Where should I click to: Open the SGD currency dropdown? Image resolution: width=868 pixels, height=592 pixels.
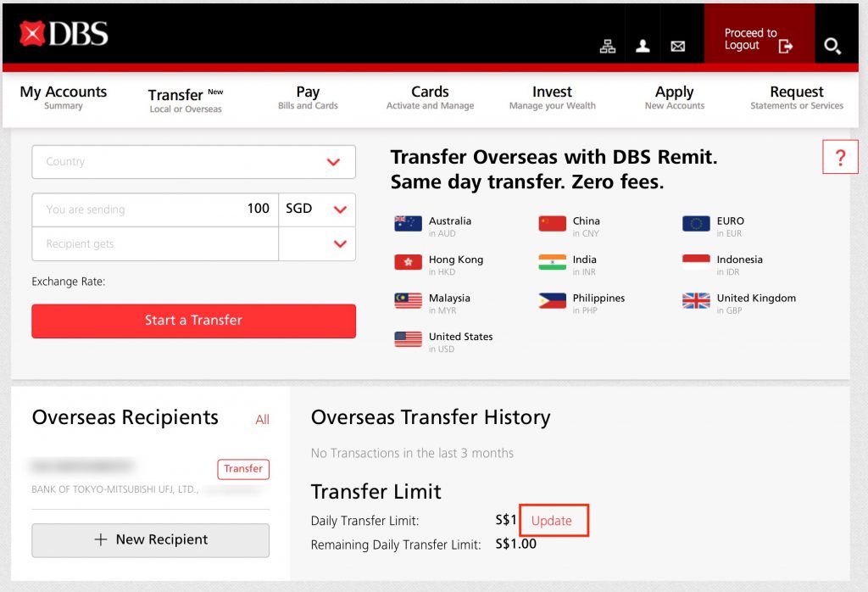click(317, 209)
